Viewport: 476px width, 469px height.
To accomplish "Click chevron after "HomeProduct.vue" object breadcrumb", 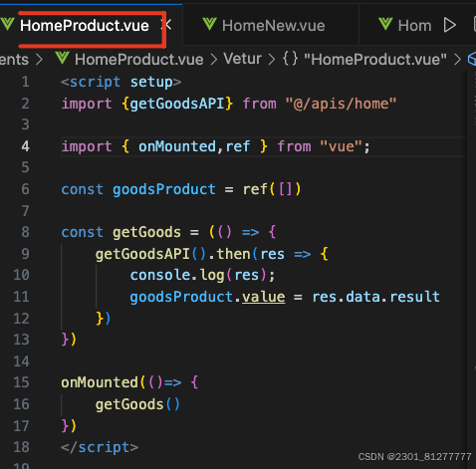I will point(458,60).
